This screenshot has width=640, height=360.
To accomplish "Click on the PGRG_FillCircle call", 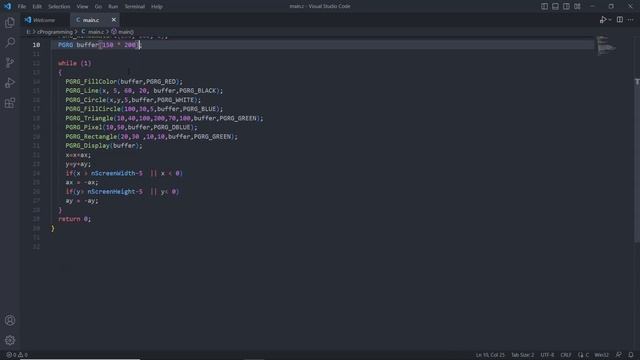I will (x=144, y=109).
